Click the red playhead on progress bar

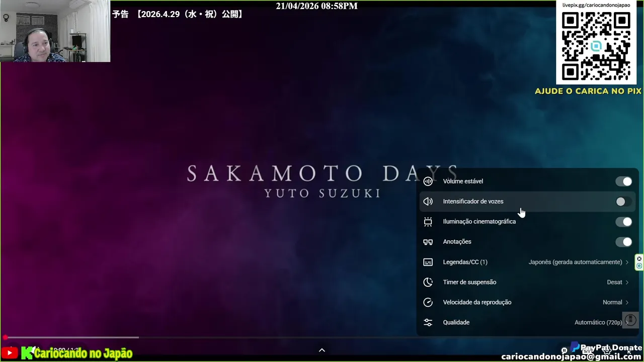tap(5, 337)
